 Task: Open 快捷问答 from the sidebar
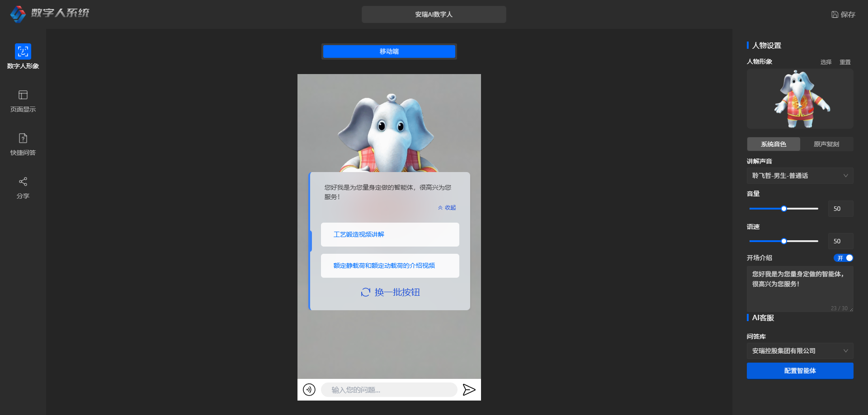point(23,144)
